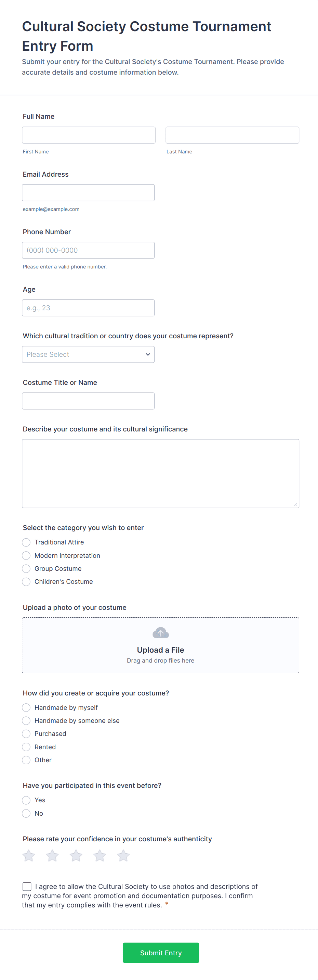
Task: Select Rented as costume source
Action: pos(26,747)
